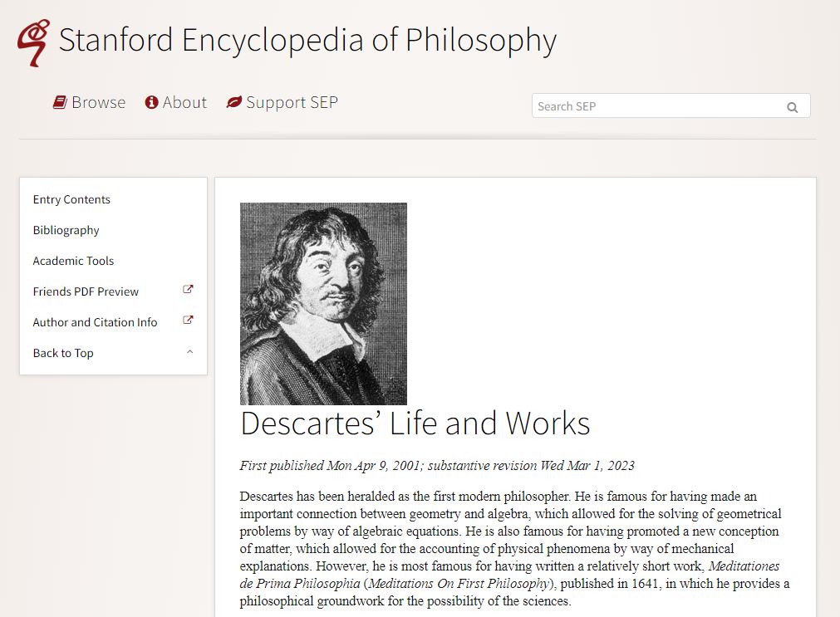Open the Stanford Encyclopedia of Philosophy title link
Image resolution: width=840 pixels, height=617 pixels.
(x=307, y=40)
